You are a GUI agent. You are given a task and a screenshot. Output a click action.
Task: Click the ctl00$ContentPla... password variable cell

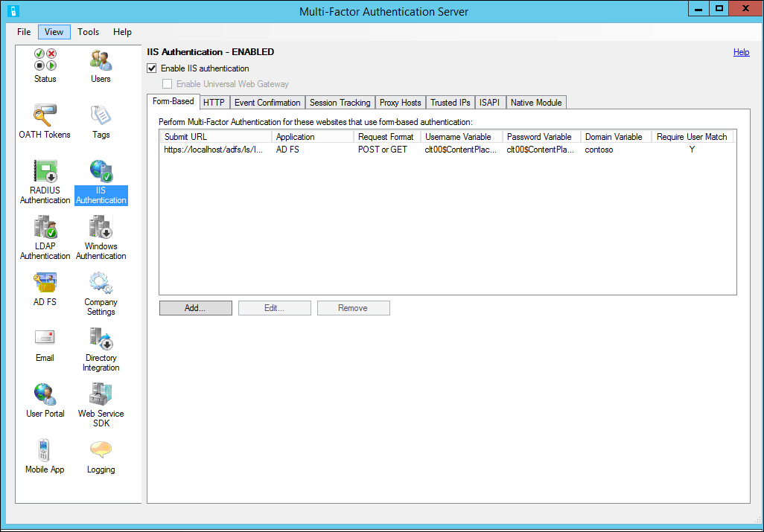click(541, 150)
